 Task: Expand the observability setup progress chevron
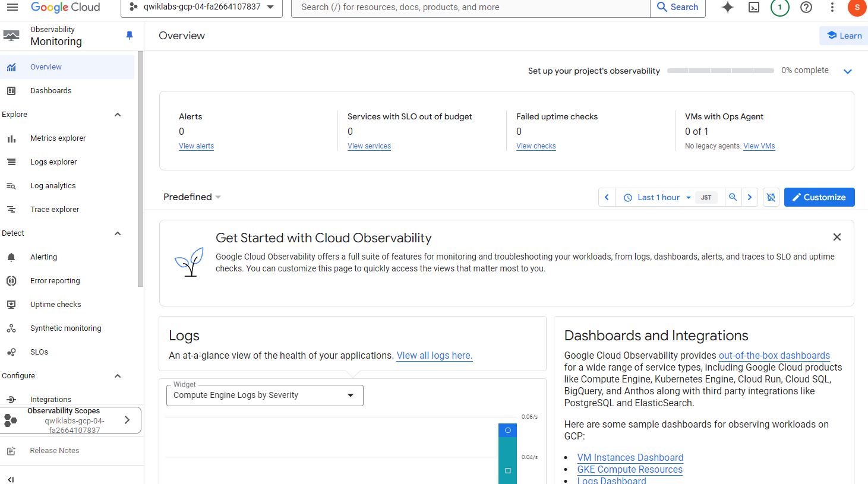coord(848,71)
